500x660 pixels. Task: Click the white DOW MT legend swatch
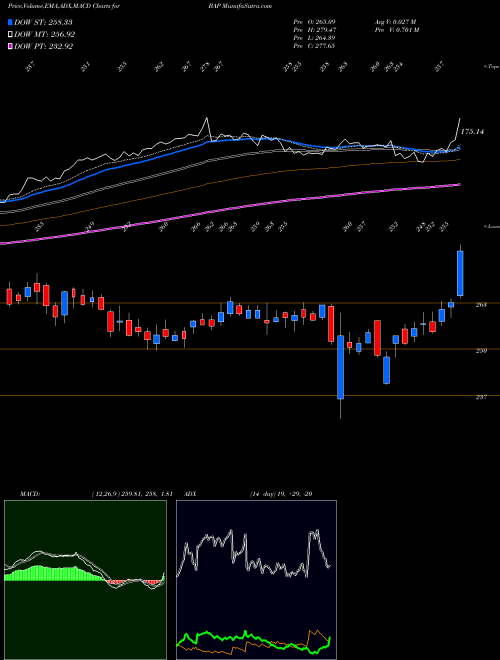pyautogui.click(x=11, y=35)
